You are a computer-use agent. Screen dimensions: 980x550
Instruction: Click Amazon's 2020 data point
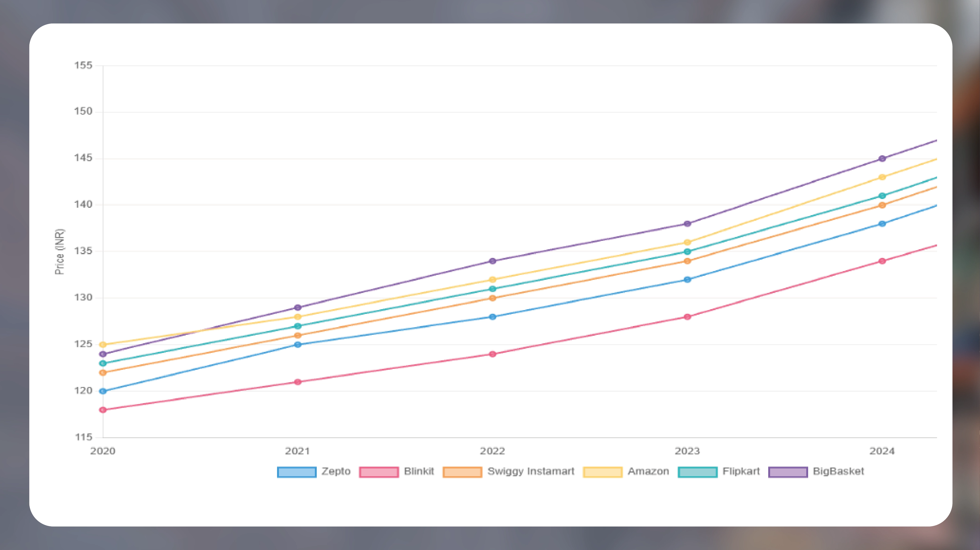coord(103,345)
